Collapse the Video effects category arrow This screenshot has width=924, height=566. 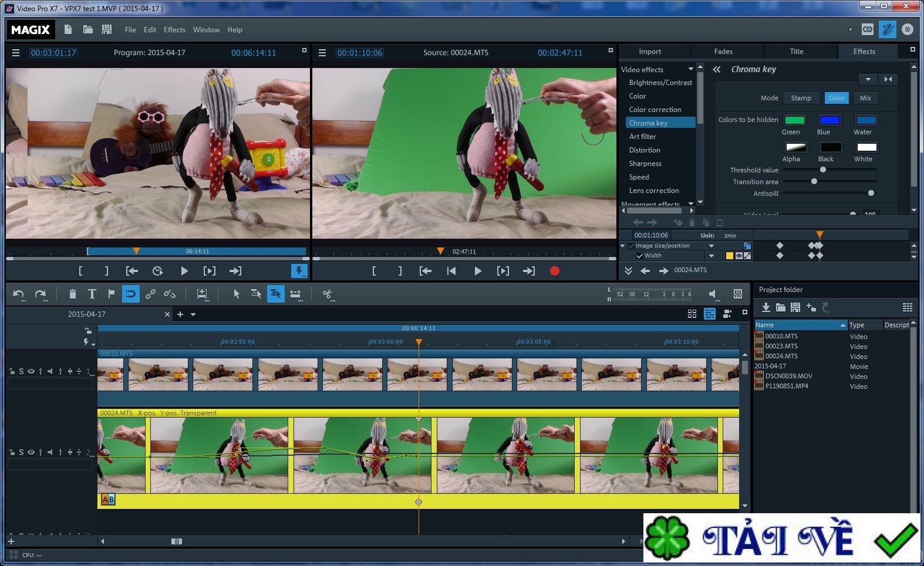690,69
